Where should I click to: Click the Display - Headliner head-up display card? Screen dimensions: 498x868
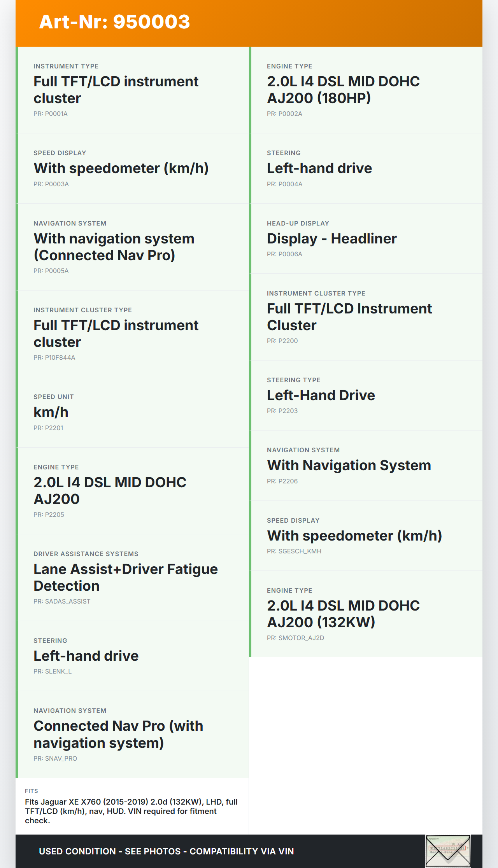point(366,238)
